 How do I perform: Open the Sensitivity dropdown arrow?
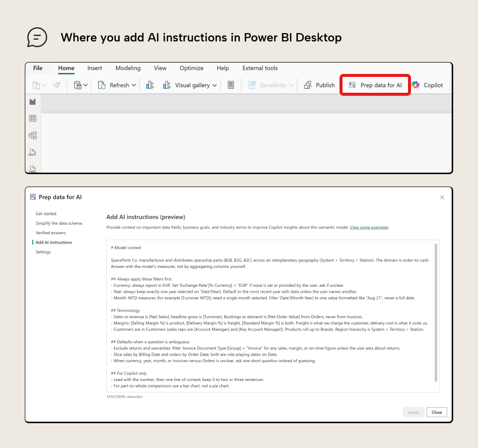pyautogui.click(x=291, y=85)
